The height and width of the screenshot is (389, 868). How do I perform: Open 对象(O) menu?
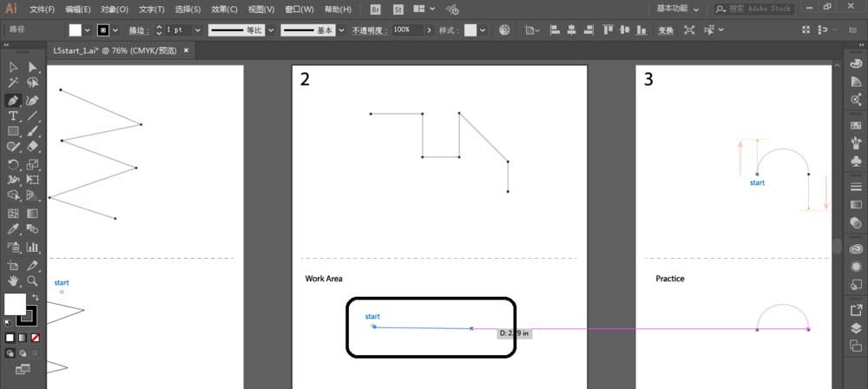115,10
